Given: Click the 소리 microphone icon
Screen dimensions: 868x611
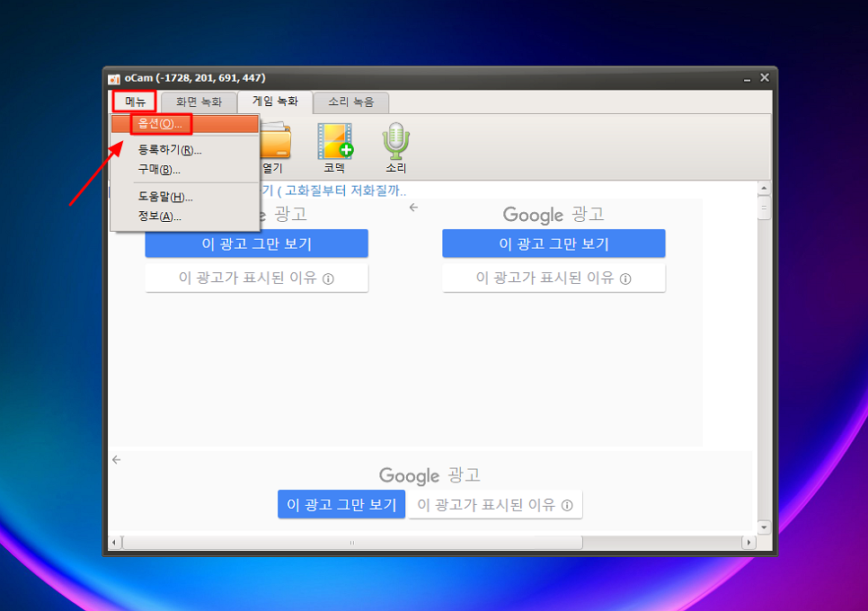Looking at the screenshot, I should click(395, 147).
